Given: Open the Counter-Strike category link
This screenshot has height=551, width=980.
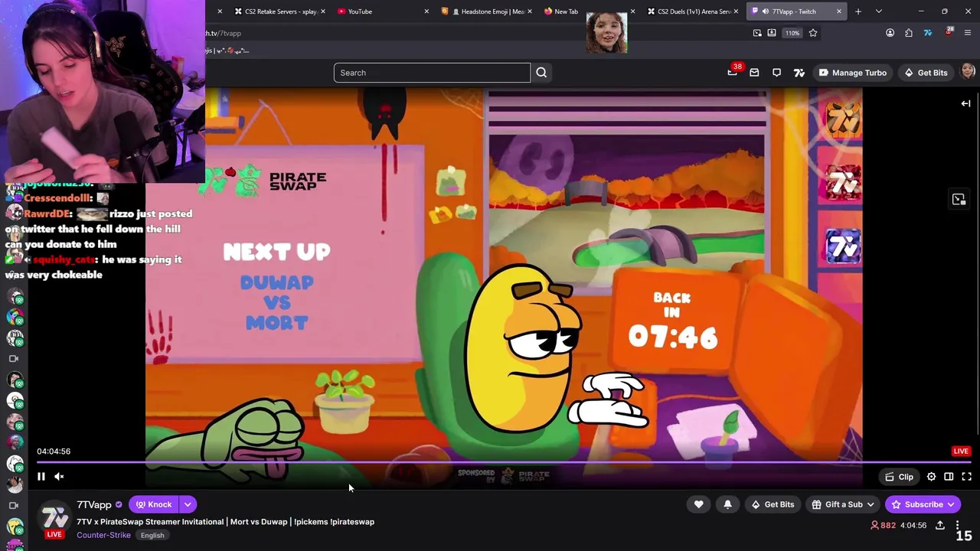Looking at the screenshot, I should coord(103,535).
